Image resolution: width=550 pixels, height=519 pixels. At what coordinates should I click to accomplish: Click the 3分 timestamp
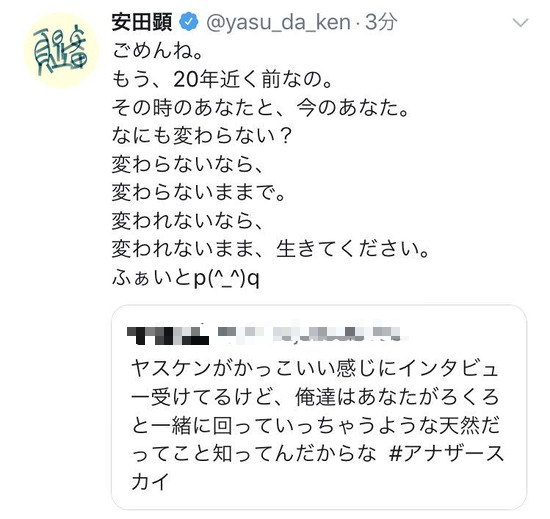[x=381, y=22]
